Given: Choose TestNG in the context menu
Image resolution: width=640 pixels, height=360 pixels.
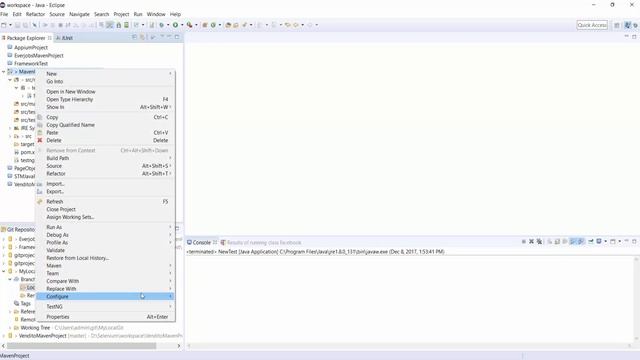Looking at the screenshot, I should point(105,307).
